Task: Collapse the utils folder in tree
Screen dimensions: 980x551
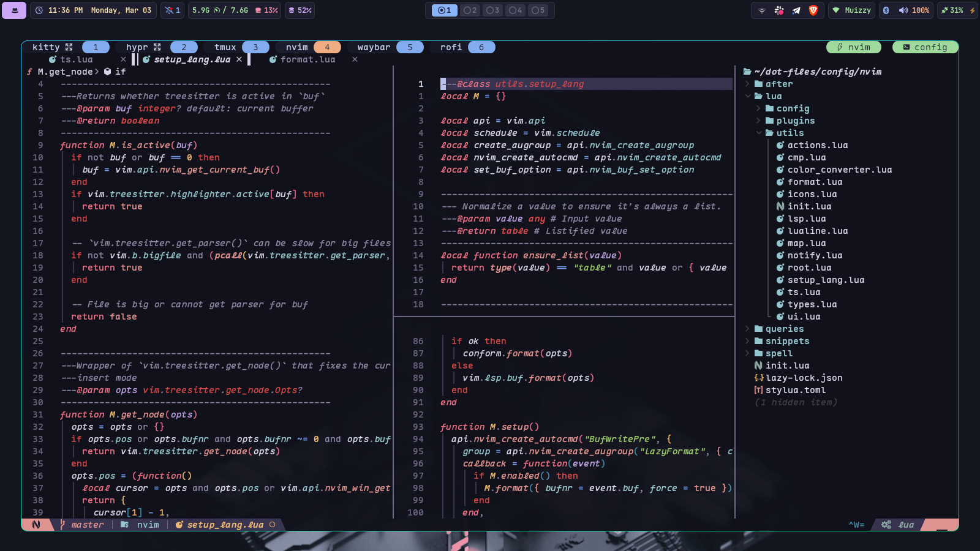Action: (759, 133)
